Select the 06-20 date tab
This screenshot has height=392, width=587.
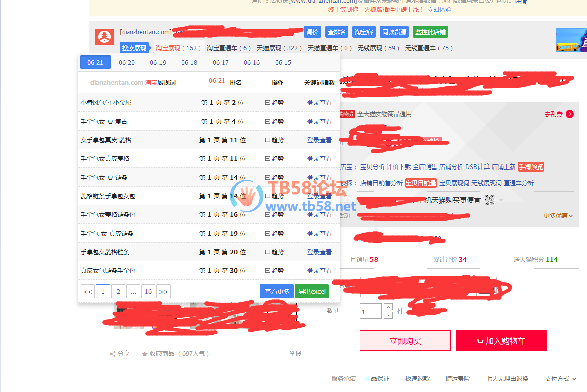click(x=127, y=63)
